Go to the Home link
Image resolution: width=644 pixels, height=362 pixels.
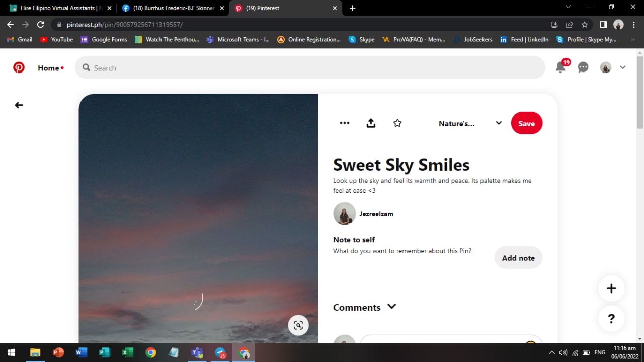tap(48, 68)
